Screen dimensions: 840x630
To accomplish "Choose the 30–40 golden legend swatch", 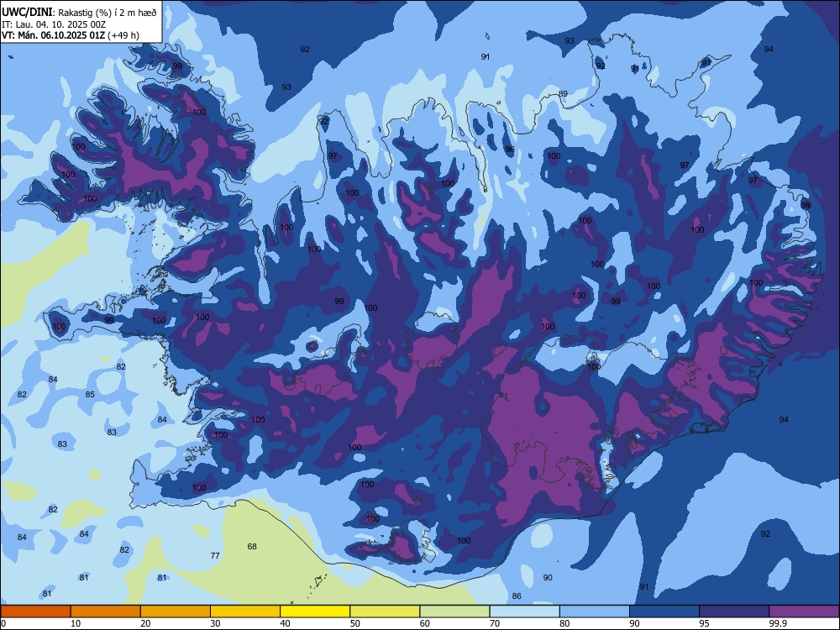I will click(x=245, y=612).
